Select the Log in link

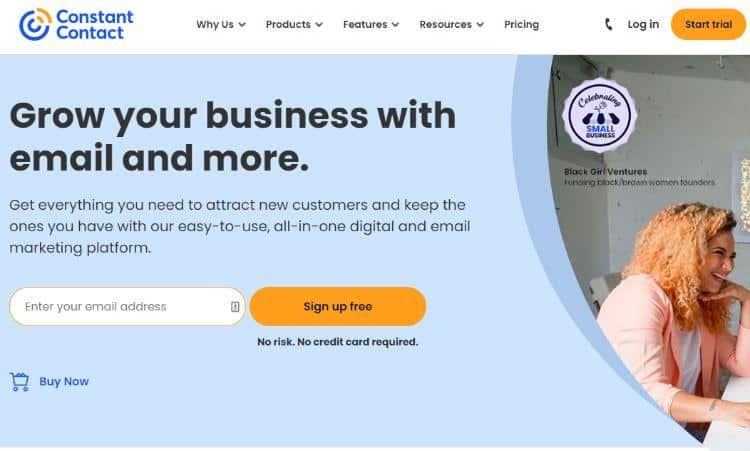coord(643,24)
